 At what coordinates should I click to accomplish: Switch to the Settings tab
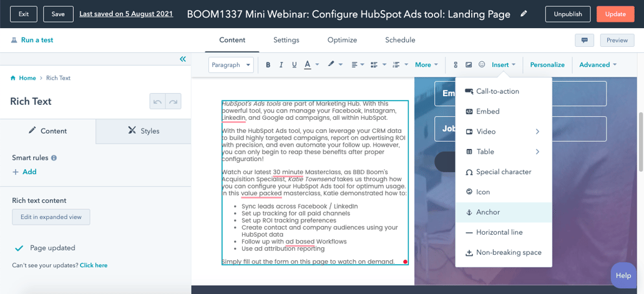[286, 40]
